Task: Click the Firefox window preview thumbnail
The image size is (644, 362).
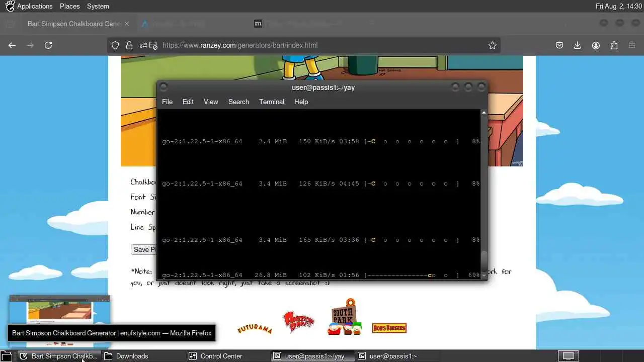Action: (59, 322)
